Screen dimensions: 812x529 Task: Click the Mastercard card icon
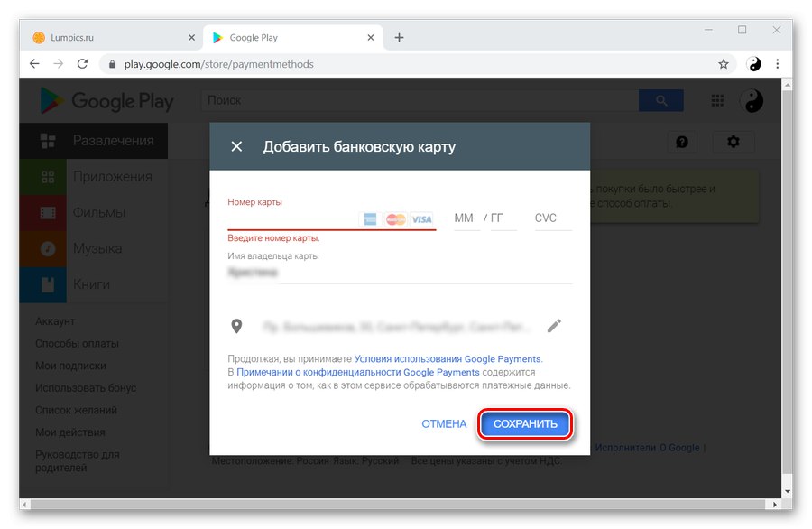396,219
